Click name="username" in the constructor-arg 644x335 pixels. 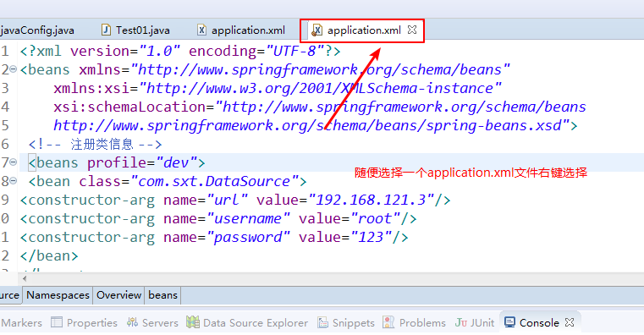pos(227,218)
